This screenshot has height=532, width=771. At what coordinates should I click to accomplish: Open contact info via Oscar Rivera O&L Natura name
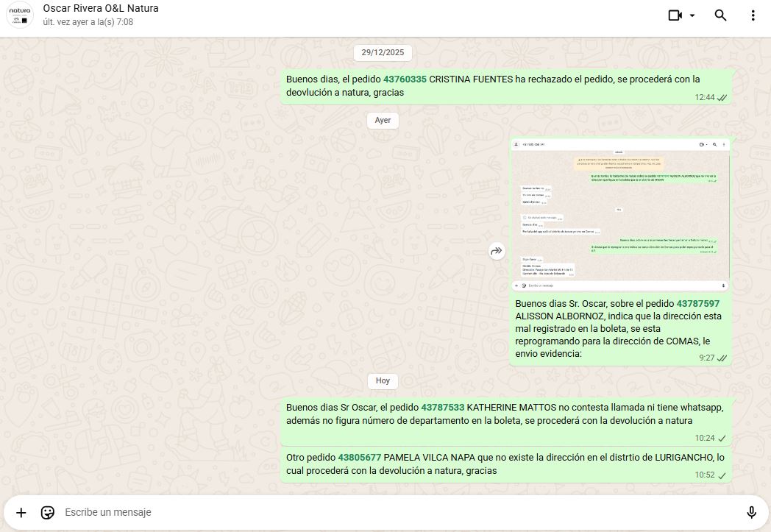click(x=101, y=9)
